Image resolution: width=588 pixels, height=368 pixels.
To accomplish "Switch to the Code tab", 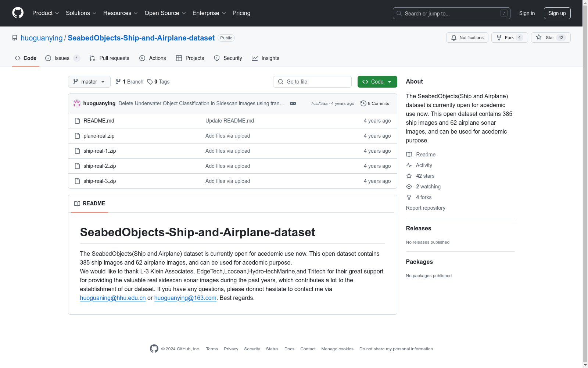I will (26, 58).
